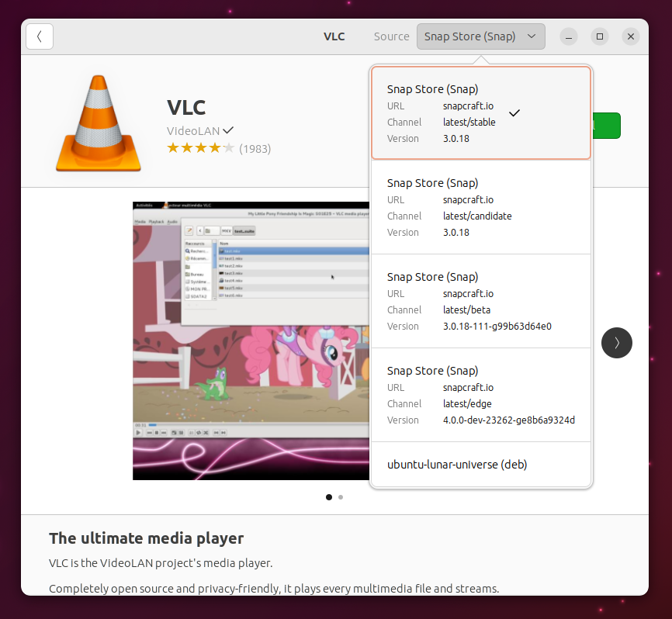Select the first screenshot page dot
Screen dimensions: 672x619
pos(329,497)
